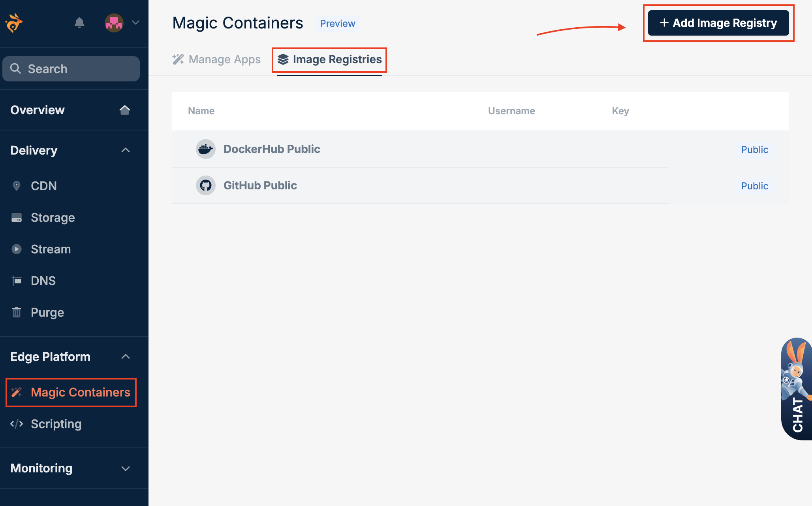Focus the sidebar Search field
812x506 pixels.
[x=71, y=69]
